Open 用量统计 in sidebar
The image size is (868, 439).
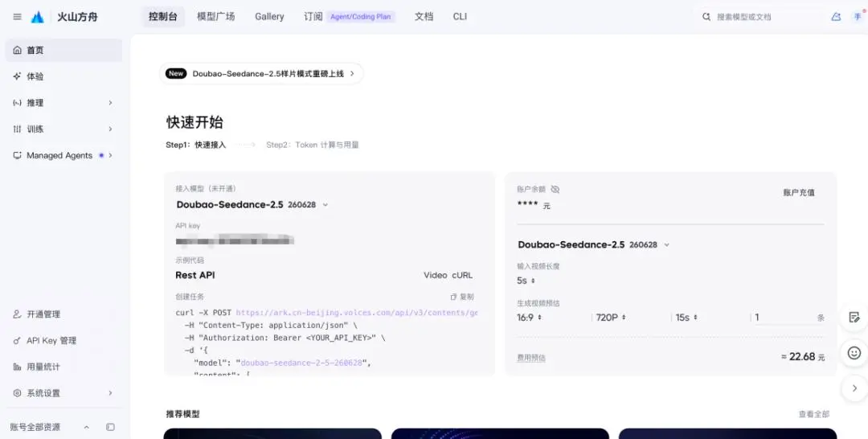63,367
